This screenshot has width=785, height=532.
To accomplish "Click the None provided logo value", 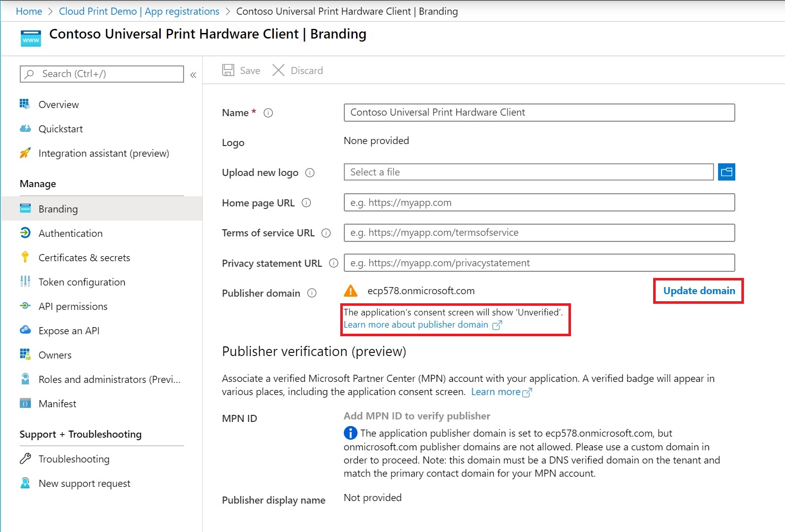I will (376, 140).
